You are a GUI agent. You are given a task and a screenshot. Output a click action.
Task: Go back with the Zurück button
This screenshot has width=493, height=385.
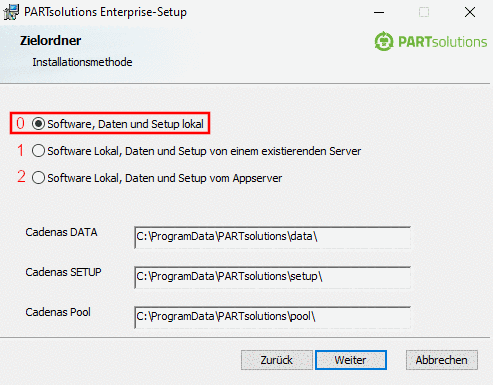pos(277,360)
